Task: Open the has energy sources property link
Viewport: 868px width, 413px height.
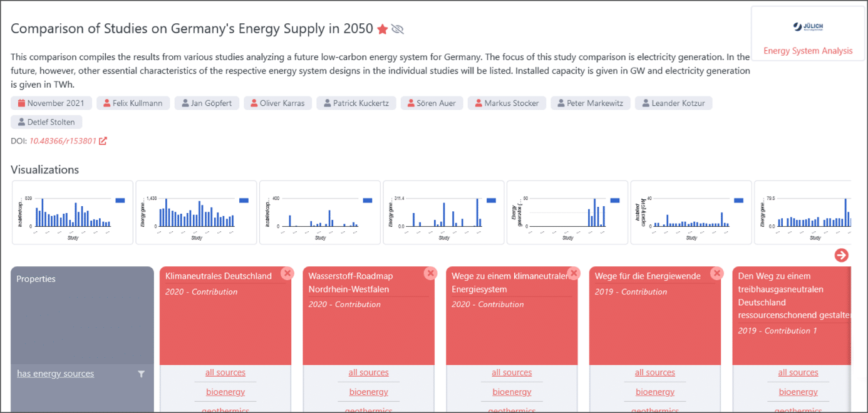Action: tap(55, 374)
